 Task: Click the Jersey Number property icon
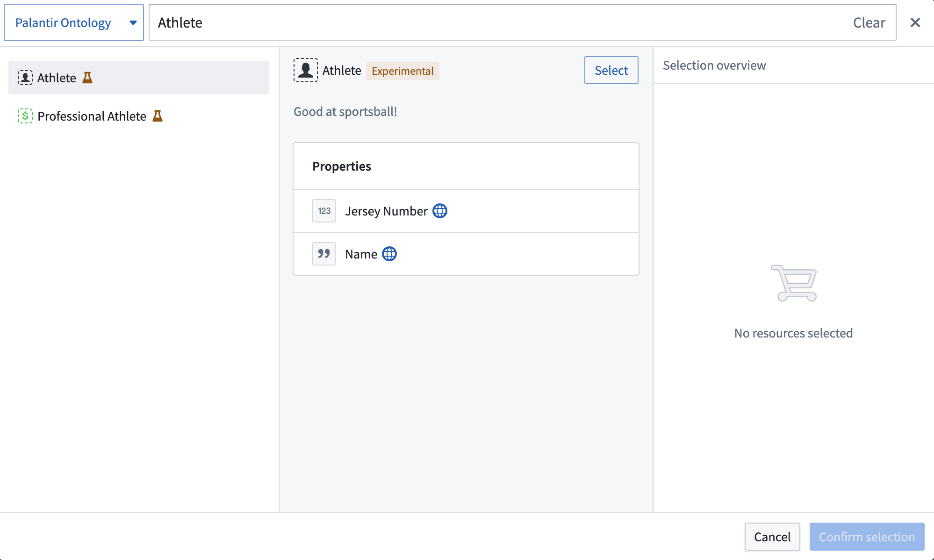[x=324, y=211]
